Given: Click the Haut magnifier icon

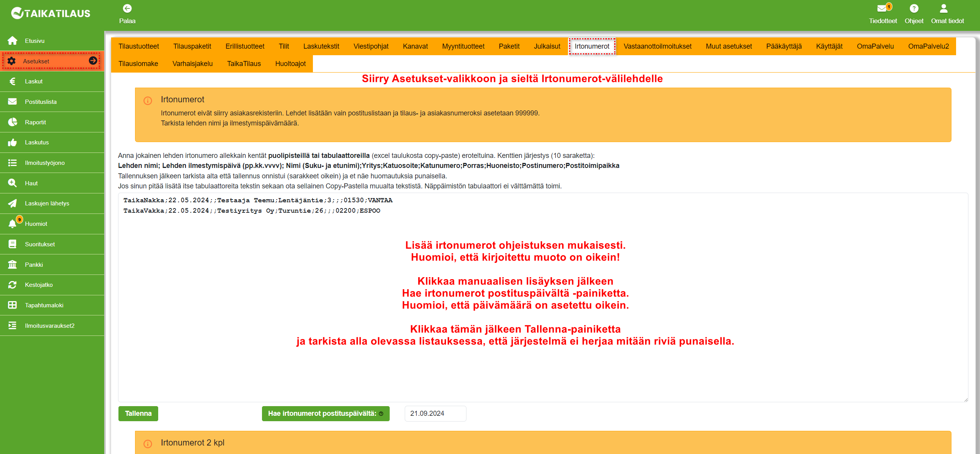Looking at the screenshot, I should (x=12, y=183).
